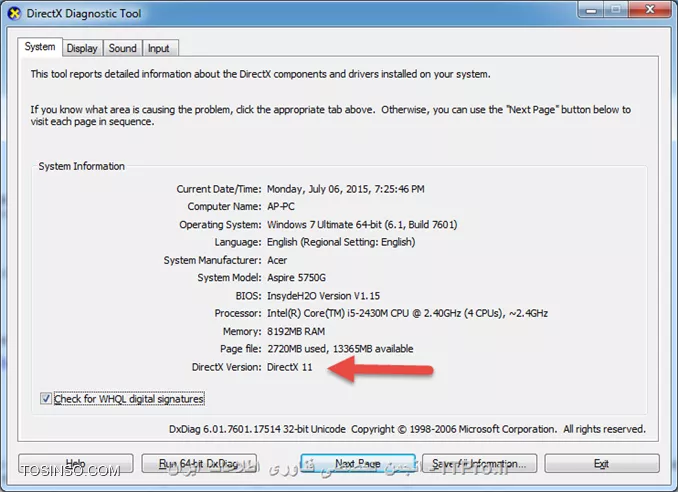Switch to the Display tab
Screen dimensions: 678x492
[x=82, y=48]
